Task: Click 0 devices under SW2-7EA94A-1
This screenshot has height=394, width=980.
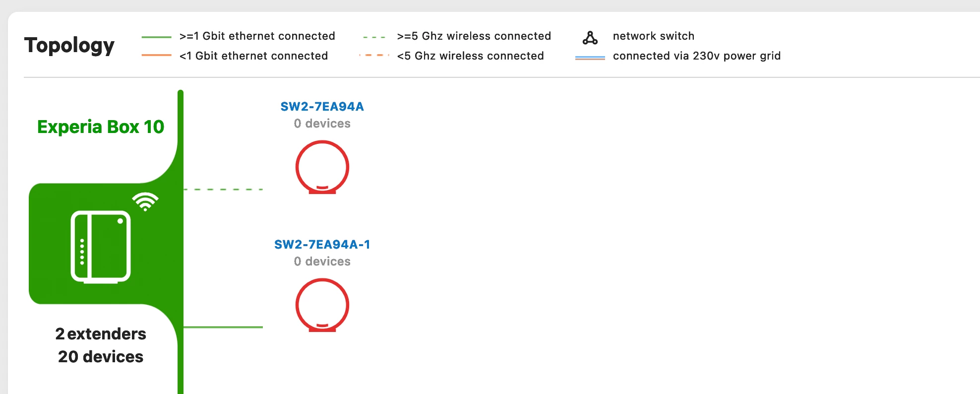Action: [322, 262]
